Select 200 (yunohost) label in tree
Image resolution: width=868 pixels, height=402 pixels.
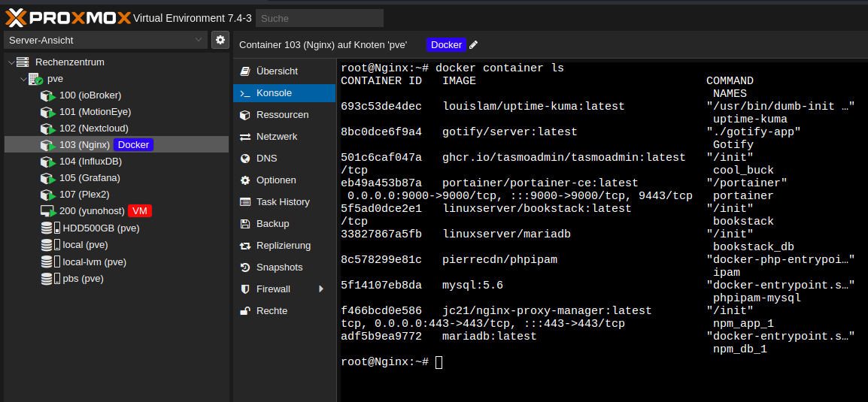[92, 211]
